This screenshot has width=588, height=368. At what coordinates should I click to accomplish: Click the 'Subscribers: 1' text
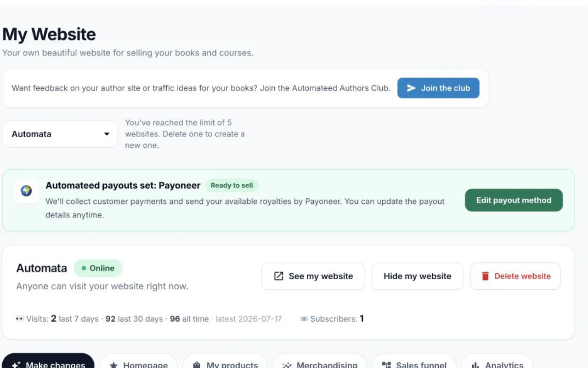tap(337, 319)
